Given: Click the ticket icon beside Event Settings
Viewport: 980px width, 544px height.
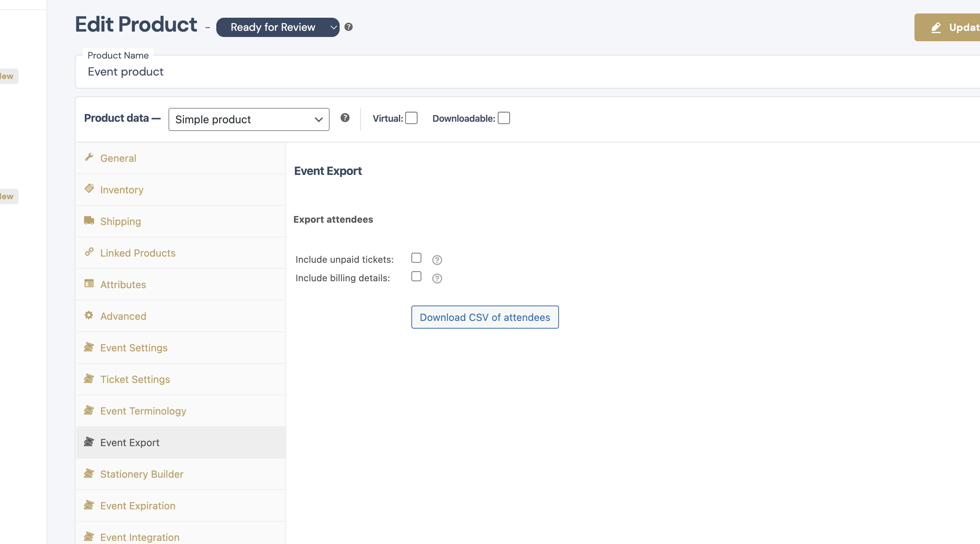Looking at the screenshot, I should click(x=89, y=347).
